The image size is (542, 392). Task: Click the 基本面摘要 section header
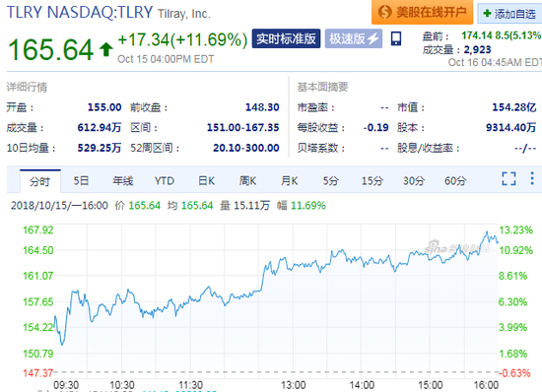[x=322, y=87]
